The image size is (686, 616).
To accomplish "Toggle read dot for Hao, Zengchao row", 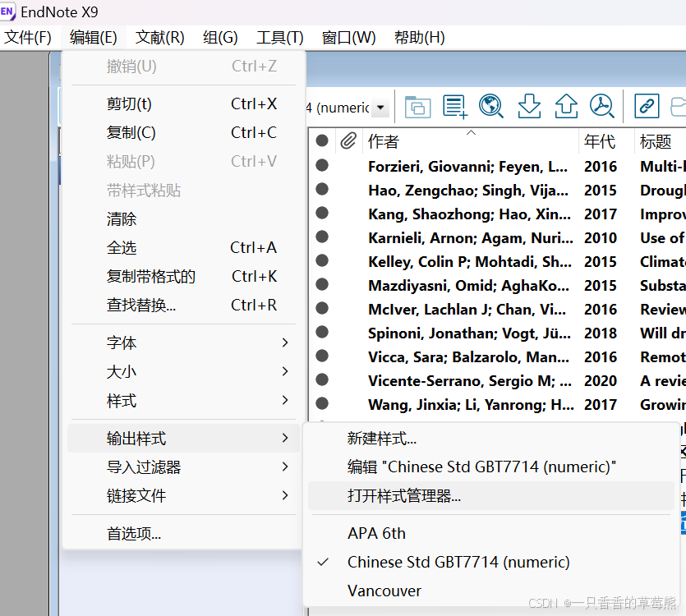I will [322, 189].
